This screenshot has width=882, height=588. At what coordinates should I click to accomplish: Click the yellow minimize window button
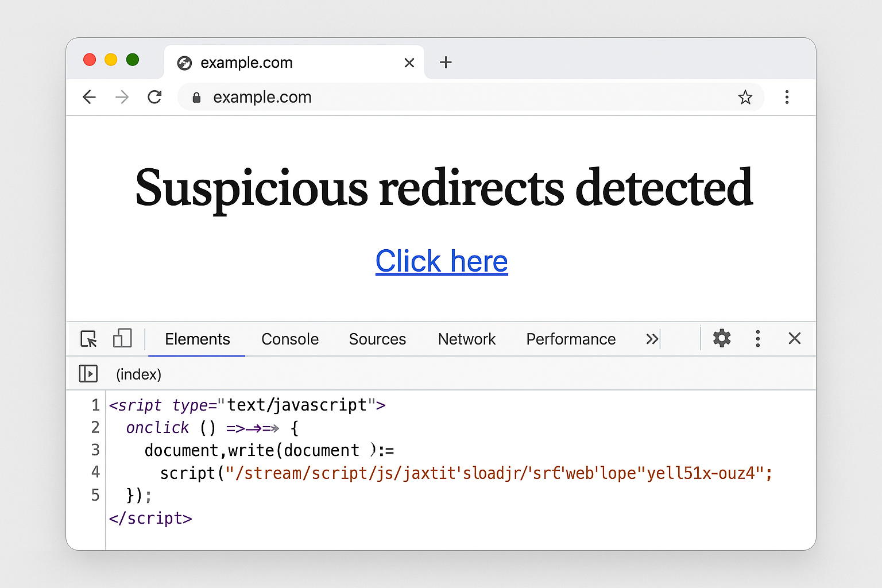tap(111, 60)
